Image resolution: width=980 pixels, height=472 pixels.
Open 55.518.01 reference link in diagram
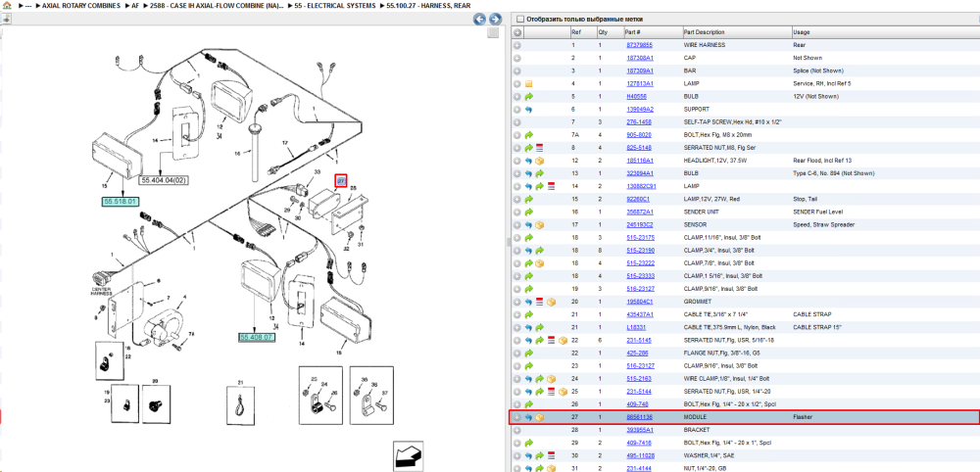pyautogui.click(x=121, y=201)
